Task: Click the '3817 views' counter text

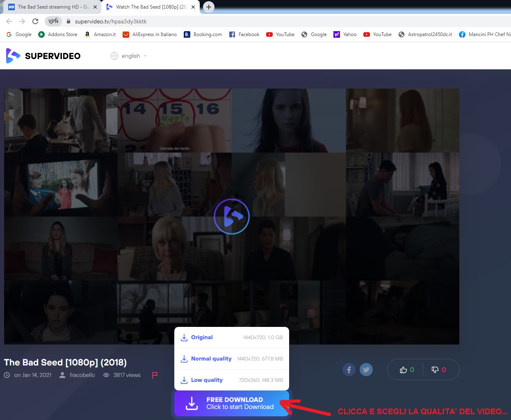Action: point(127,375)
